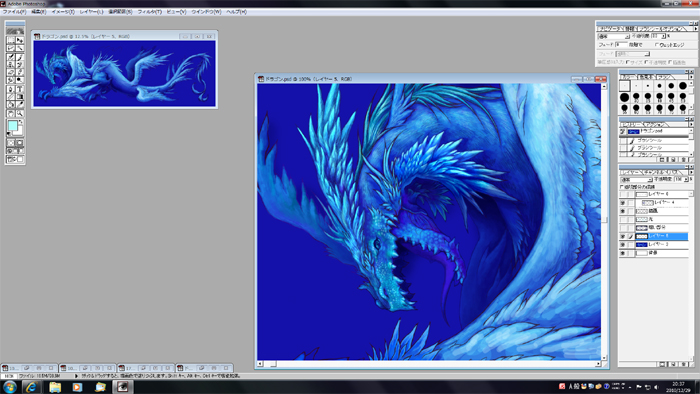700x394 pixels.
Task: Delete layer trash icon in Layers panel
Action: click(x=683, y=364)
